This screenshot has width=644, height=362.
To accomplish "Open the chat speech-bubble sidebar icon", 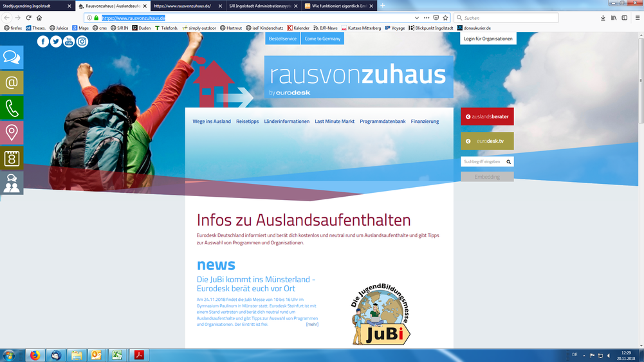I will click(x=12, y=57).
